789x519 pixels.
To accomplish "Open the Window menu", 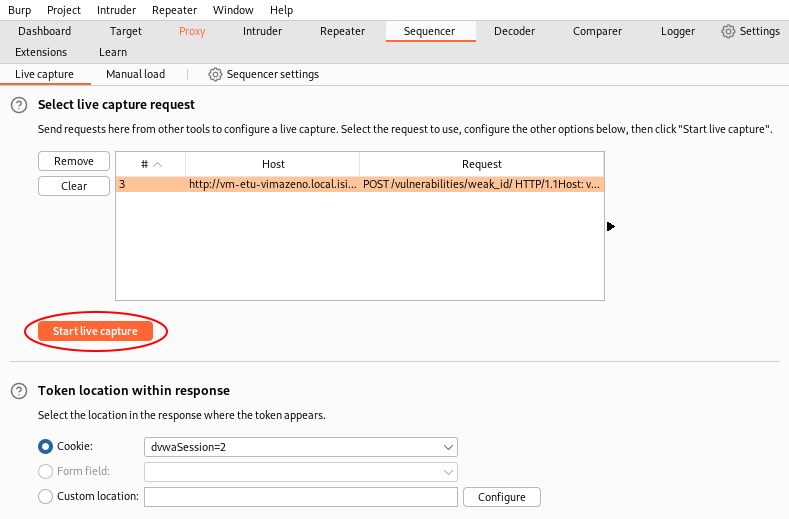I will click(x=233, y=10).
